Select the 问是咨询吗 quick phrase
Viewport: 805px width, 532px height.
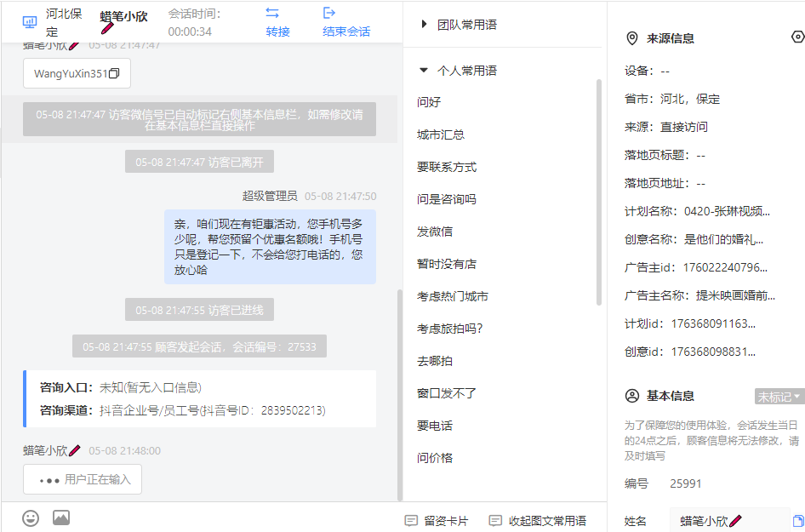[447, 199]
